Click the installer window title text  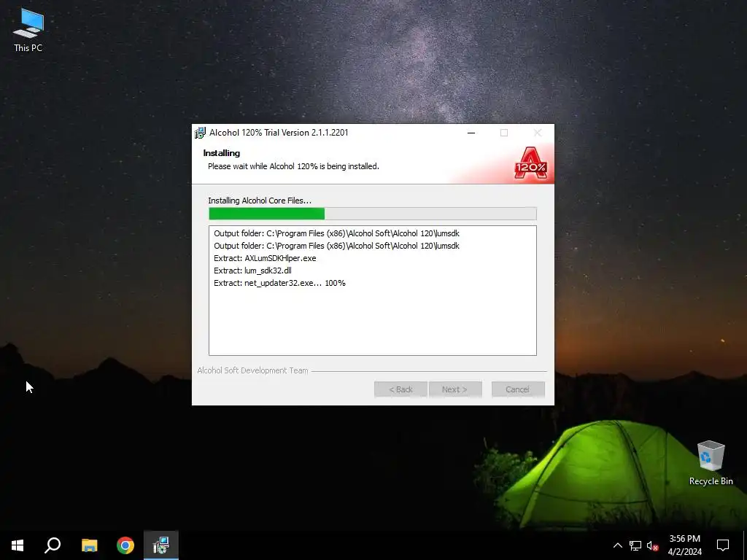pyautogui.click(x=279, y=133)
